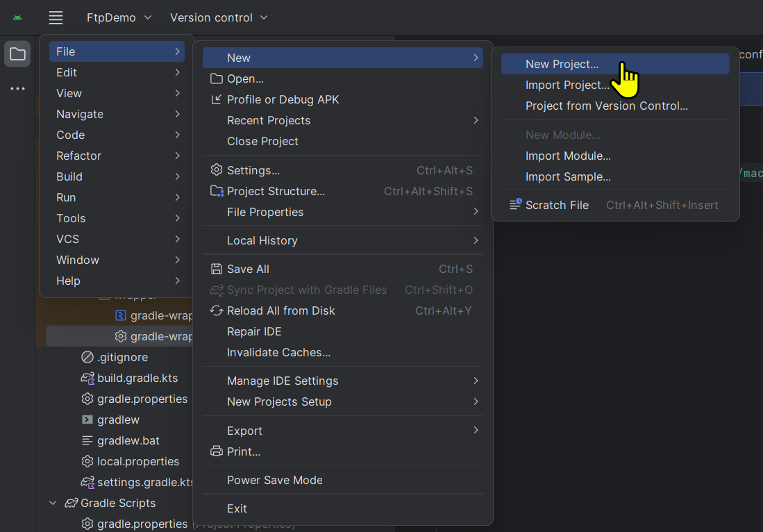
Task: Expand the Local History submenu
Action: tap(342, 240)
